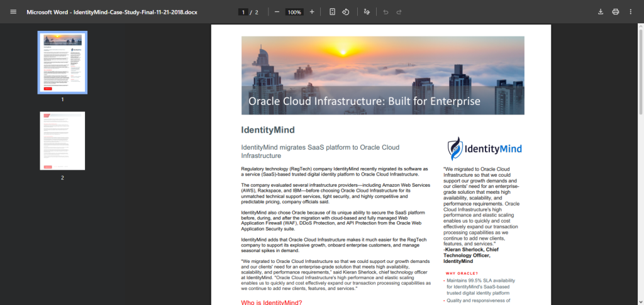This screenshot has width=644, height=305.
Task: Download the PDF document
Action: click(x=601, y=12)
